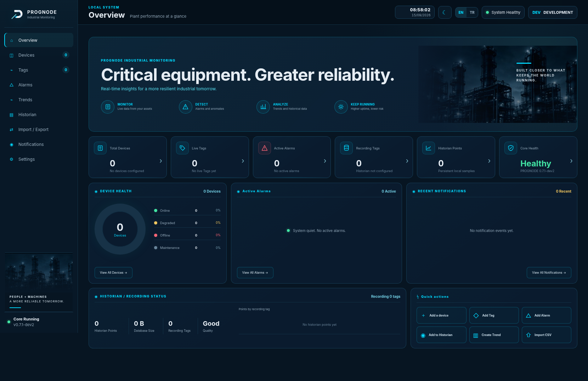The image size is (588, 381).
Task: Click the Analyze chart icon in hero banner
Action: 263,107
